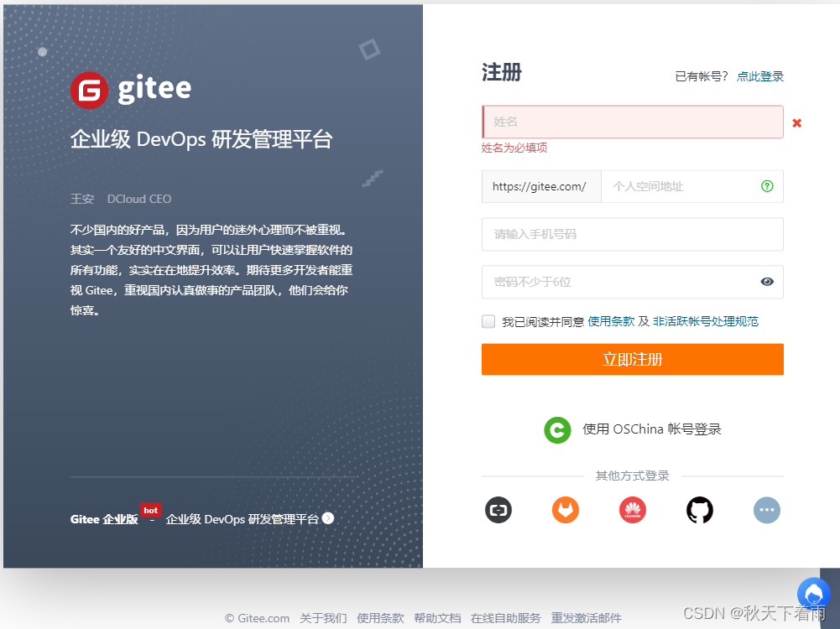Click 其他方式登录 label
This screenshot has width=840, height=629.
click(x=632, y=476)
